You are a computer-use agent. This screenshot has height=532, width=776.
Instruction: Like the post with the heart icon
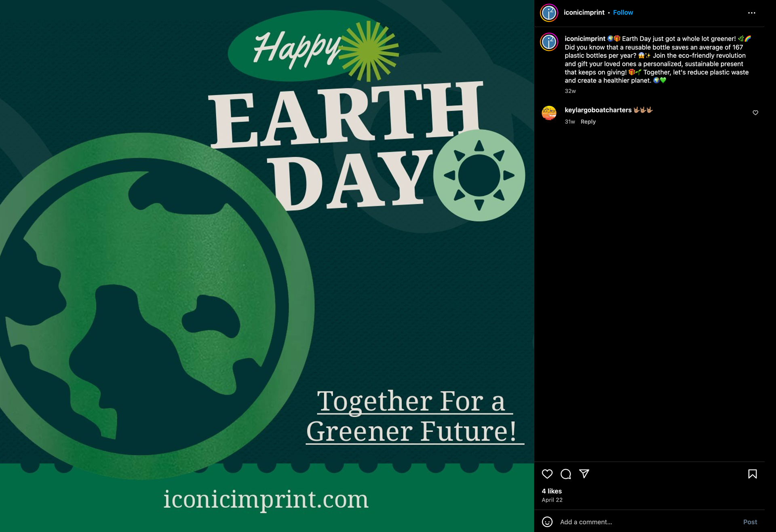(547, 474)
